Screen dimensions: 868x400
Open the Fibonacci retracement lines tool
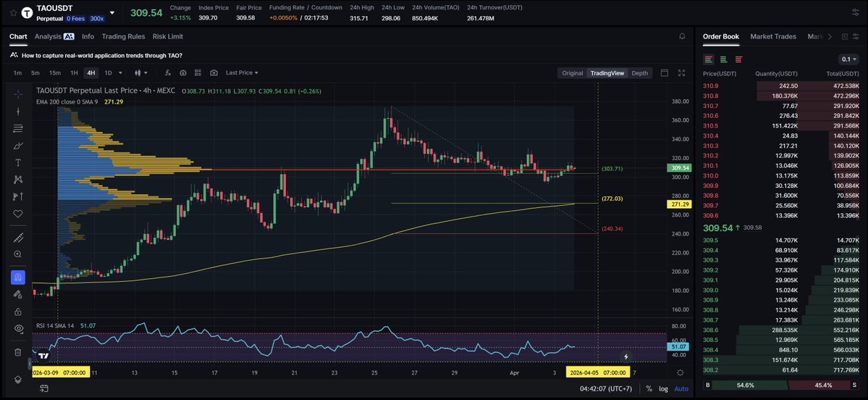pyautogui.click(x=17, y=128)
